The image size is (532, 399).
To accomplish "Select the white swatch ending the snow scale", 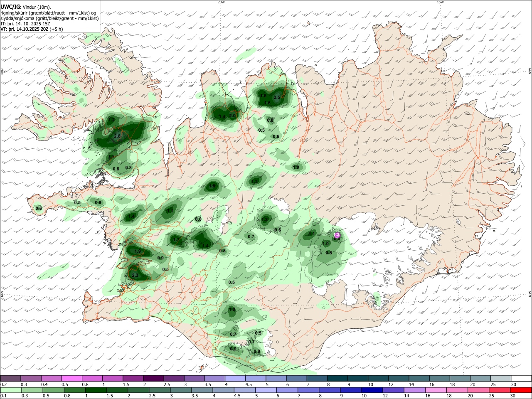I will point(521,378).
